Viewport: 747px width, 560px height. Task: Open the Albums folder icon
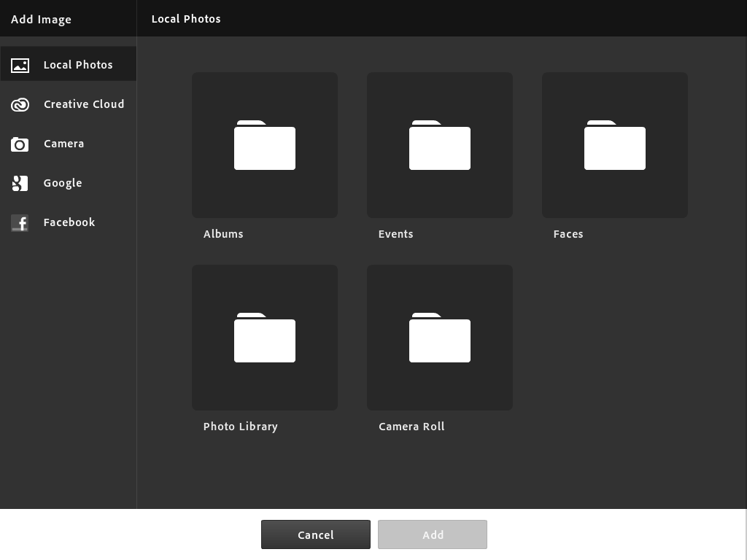[x=264, y=145]
